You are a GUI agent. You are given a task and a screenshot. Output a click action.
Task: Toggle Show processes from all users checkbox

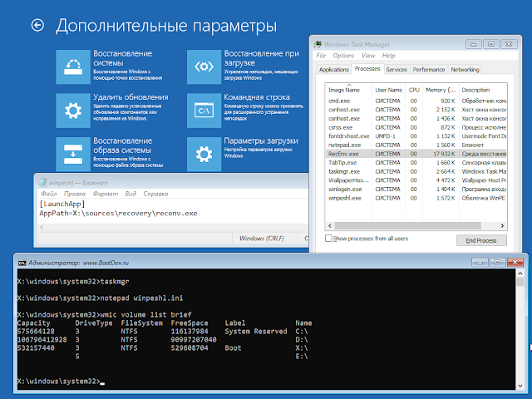click(328, 239)
